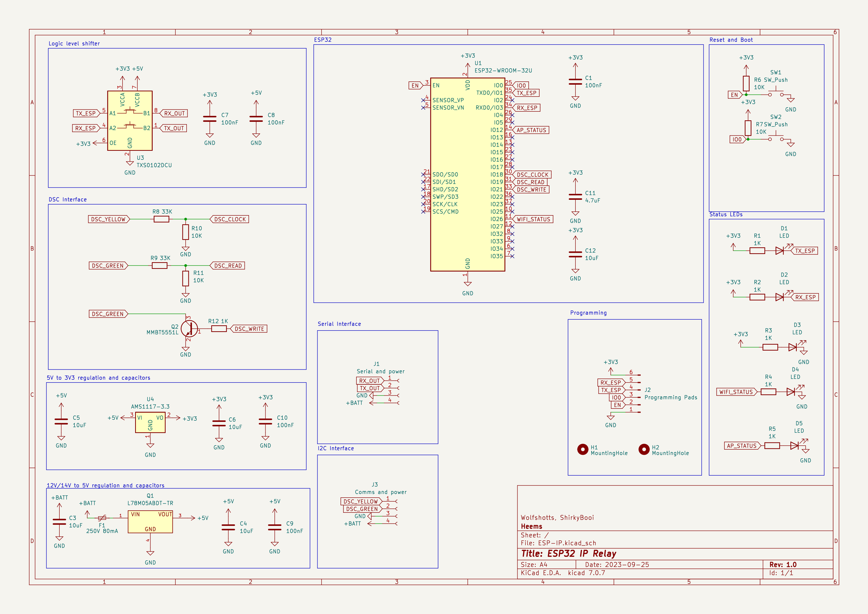Click the L78M05ABDT-TR regulator Q1 symbol
This screenshot has height=614, width=868.
[150, 522]
